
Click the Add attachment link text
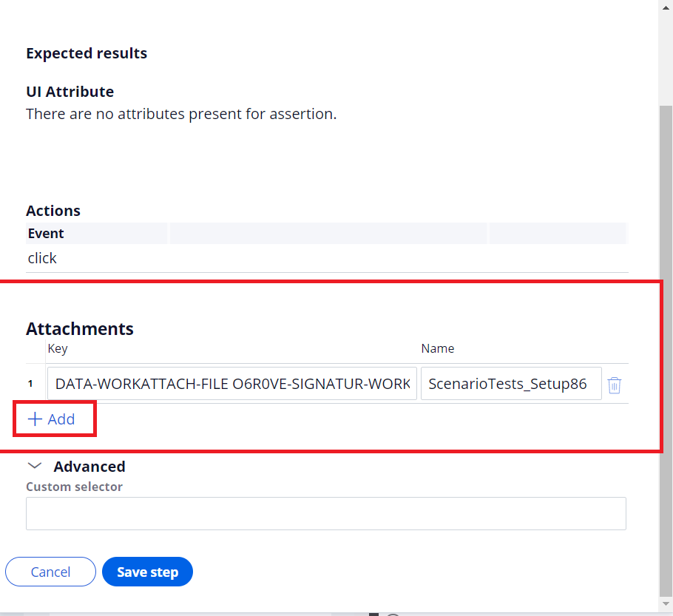61,419
